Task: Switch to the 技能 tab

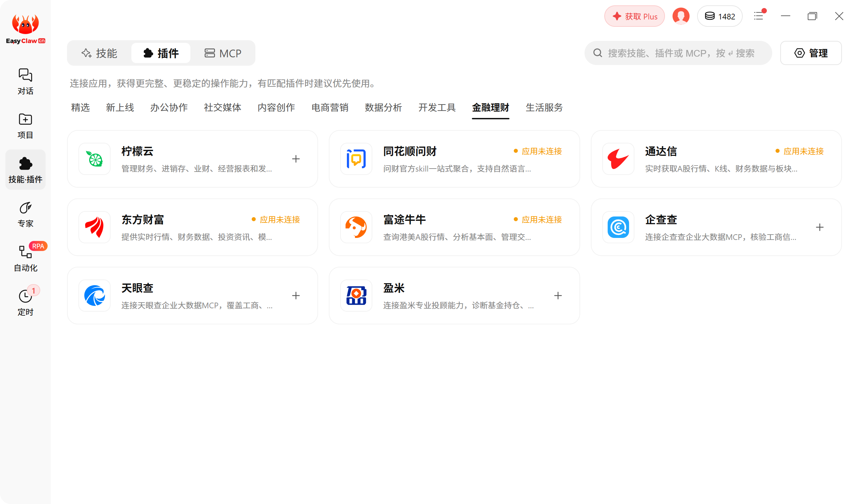Action: pyautogui.click(x=100, y=53)
